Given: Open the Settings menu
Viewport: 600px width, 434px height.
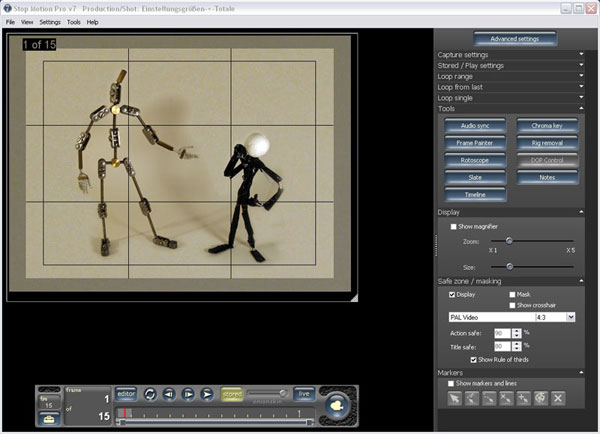Looking at the screenshot, I should [49, 21].
